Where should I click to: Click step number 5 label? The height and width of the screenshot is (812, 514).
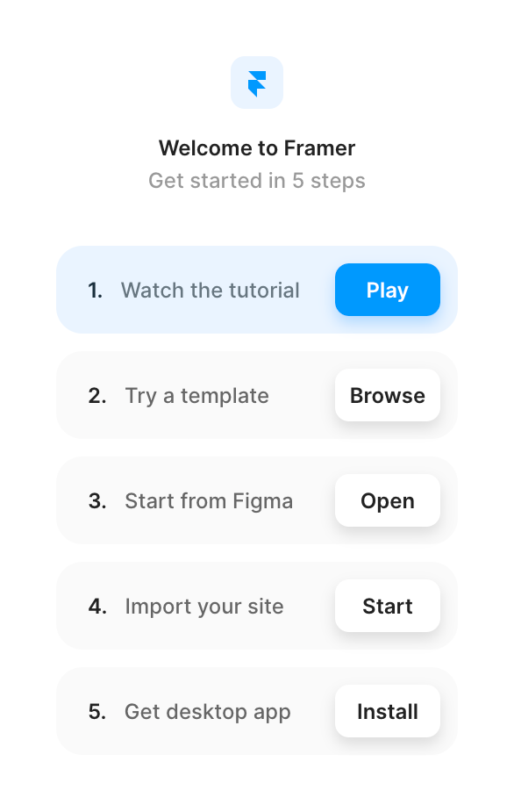[96, 711]
